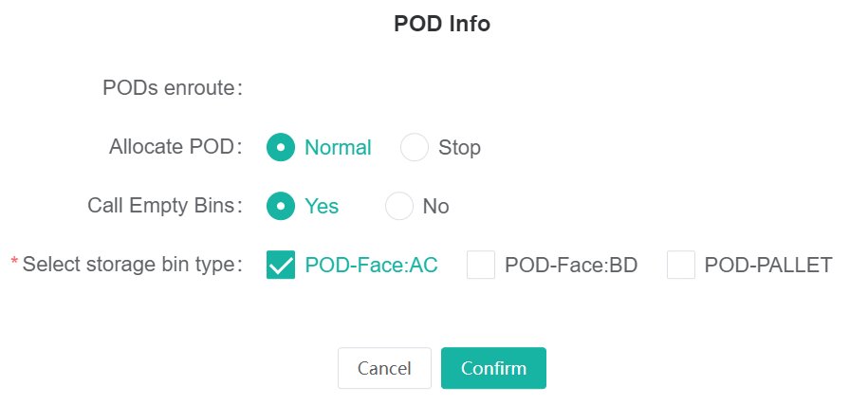The image size is (868, 405).
Task: Click the POD-Face:AC label text
Action: tap(371, 266)
